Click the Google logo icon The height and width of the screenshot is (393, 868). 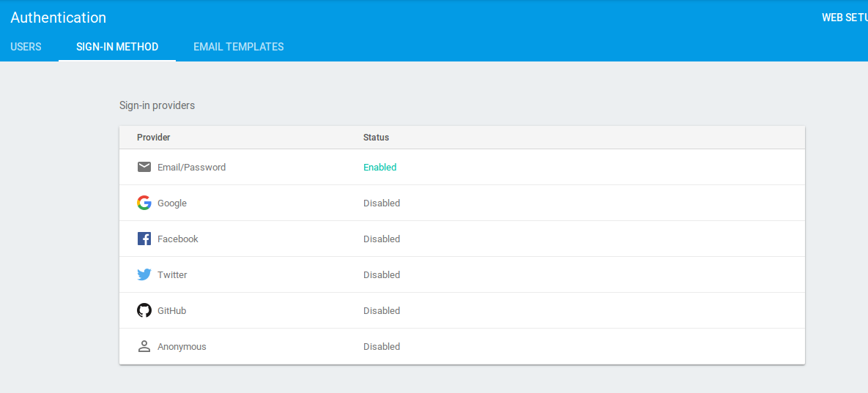144,203
